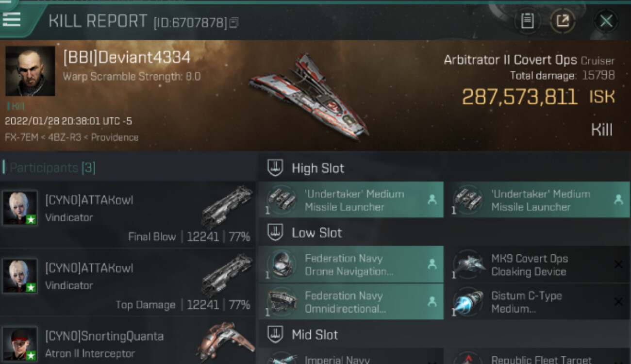Open ATTAKowl Final Blow participant entry

[x=128, y=215]
